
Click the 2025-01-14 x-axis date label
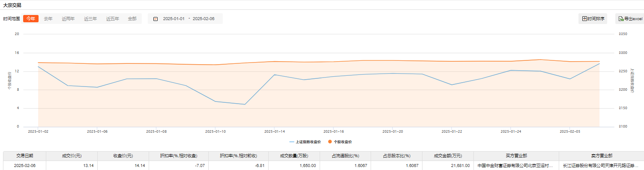[x=275, y=131]
